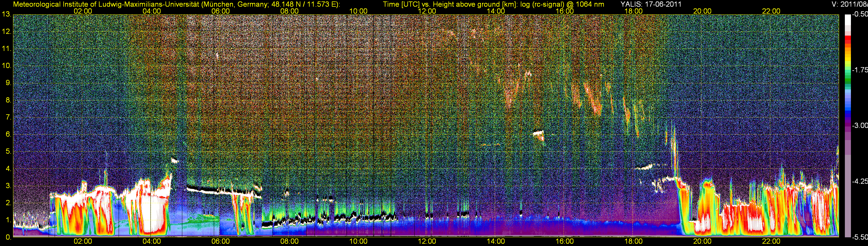Click the 10 km height axis label
The width and height of the screenshot is (868, 246).
[x=6, y=66]
